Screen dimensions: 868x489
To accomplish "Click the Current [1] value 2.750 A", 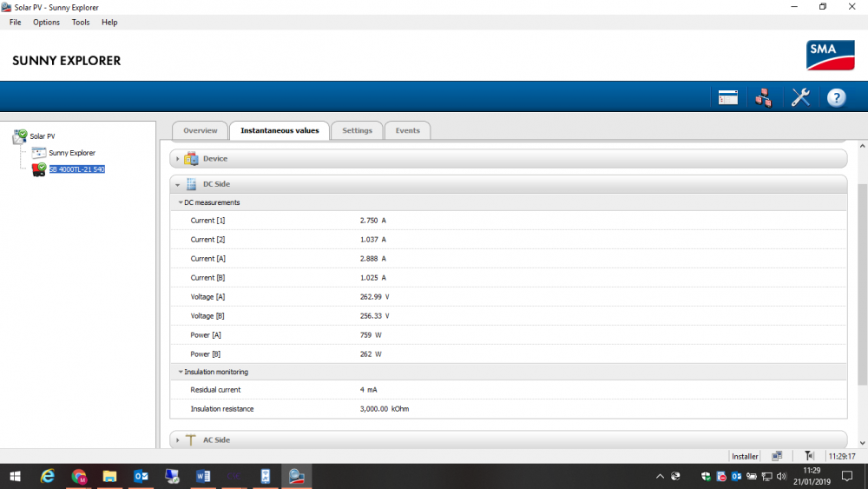I will pyautogui.click(x=373, y=221).
